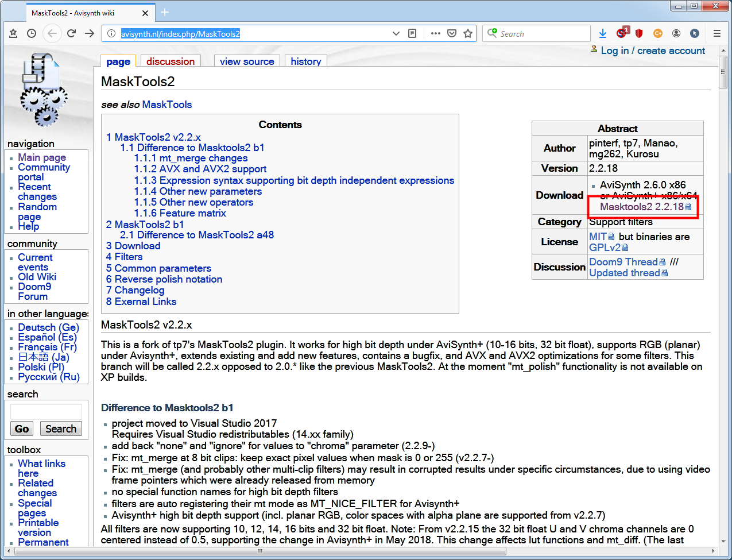Viewport: 732px width, 560px height.
Task: Switch to the discussion tab
Action: pos(171,61)
